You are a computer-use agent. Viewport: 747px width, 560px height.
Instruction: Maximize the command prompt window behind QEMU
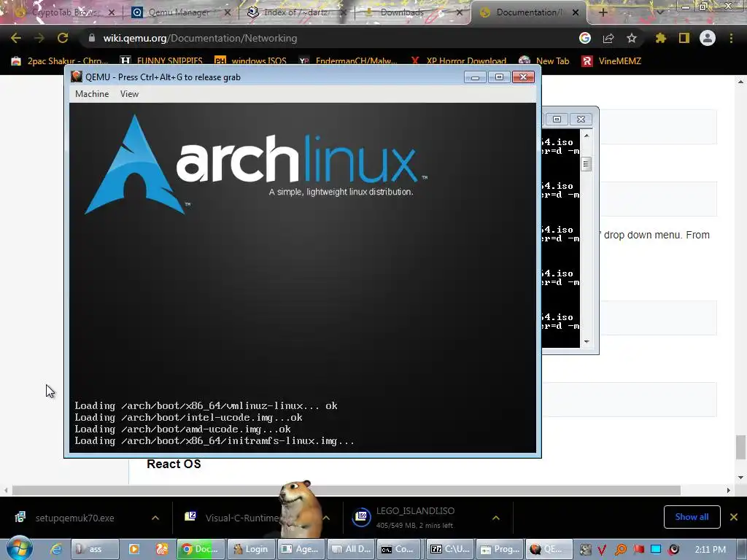[557, 119]
